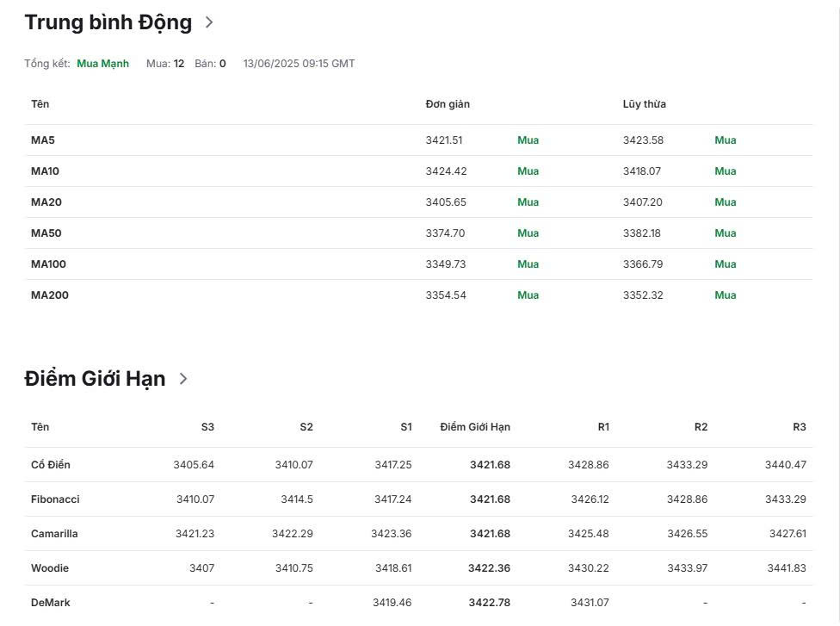Screen dimensions: 840x626
Task: Click the Điểm Giới Hạn section heading
Action: [95, 379]
